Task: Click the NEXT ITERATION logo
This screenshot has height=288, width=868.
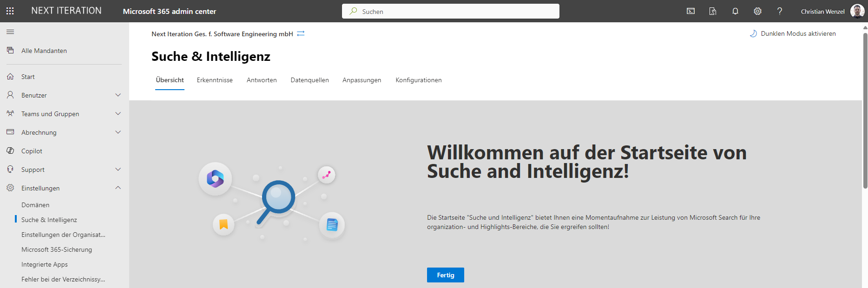Action: pyautogui.click(x=66, y=11)
